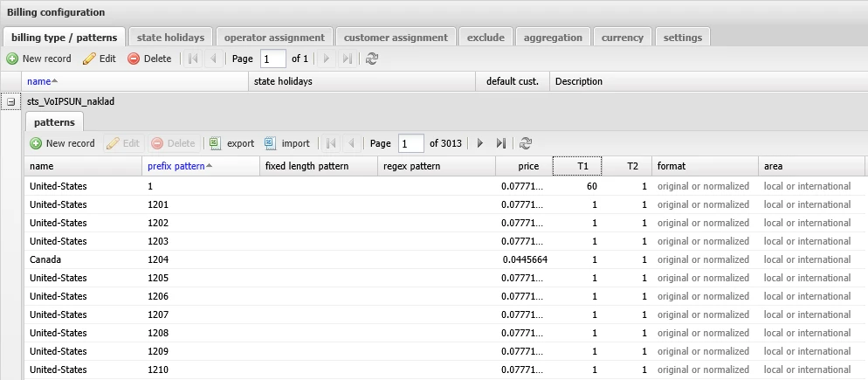
Task: Select sts_VoIPSUN_naklad billing type row
Action: (x=444, y=102)
